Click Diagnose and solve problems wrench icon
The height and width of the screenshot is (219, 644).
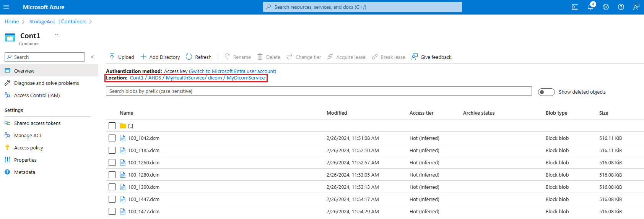click(8, 83)
